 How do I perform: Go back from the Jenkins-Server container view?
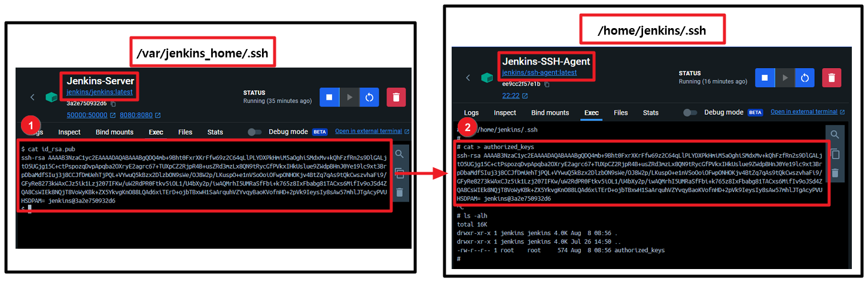click(33, 97)
